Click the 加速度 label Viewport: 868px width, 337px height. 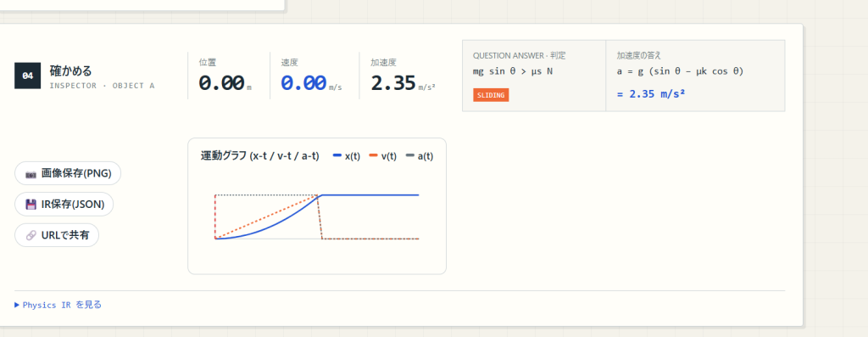[x=384, y=63]
